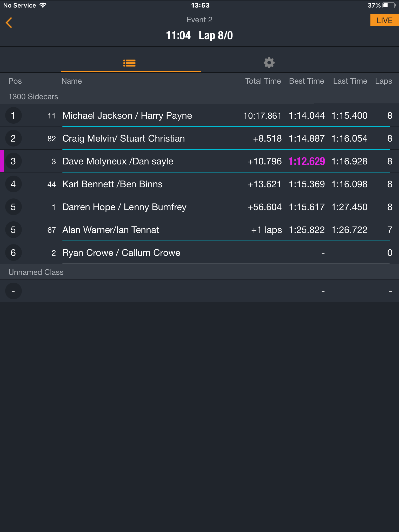This screenshot has width=399, height=532.
Task: Tap the orange LIVE badge
Action: click(x=384, y=20)
